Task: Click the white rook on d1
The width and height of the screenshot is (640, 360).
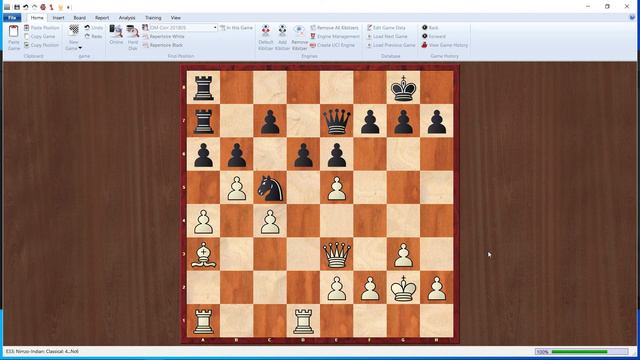Action: [303, 322]
